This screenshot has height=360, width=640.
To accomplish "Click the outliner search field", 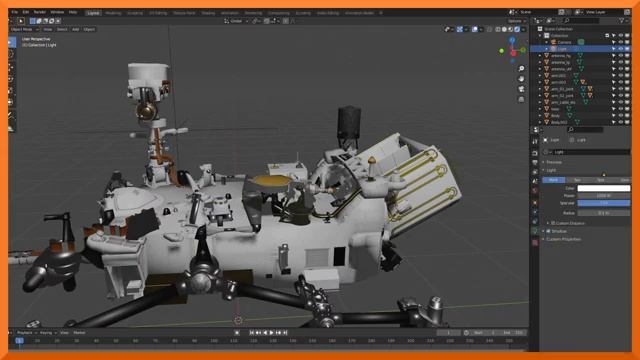I will click(581, 20).
